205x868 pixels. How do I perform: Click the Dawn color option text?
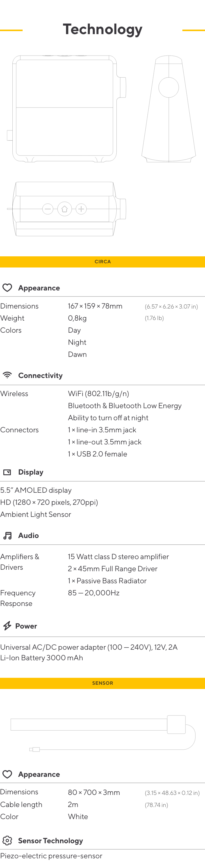(77, 354)
